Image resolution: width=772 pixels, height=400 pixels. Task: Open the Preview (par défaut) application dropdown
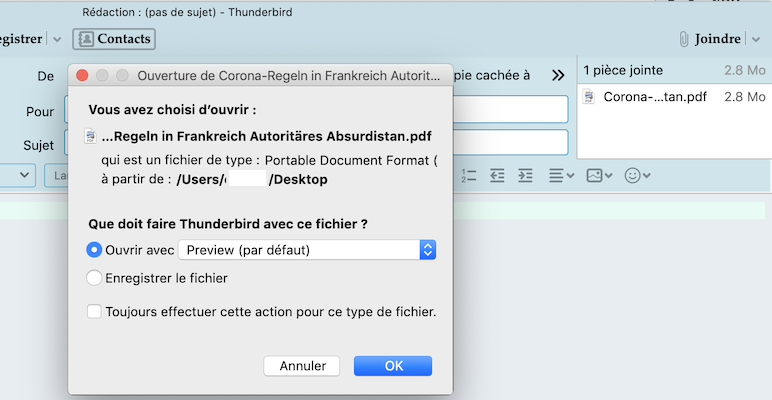click(x=314, y=250)
